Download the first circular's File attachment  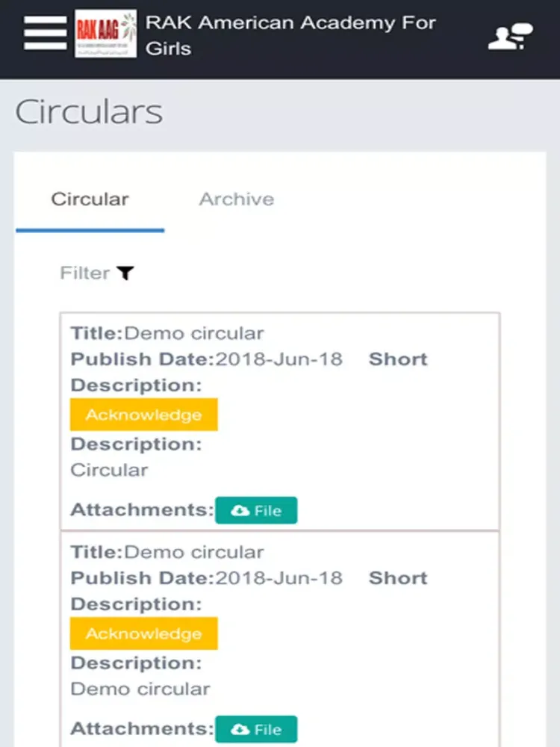point(256,510)
